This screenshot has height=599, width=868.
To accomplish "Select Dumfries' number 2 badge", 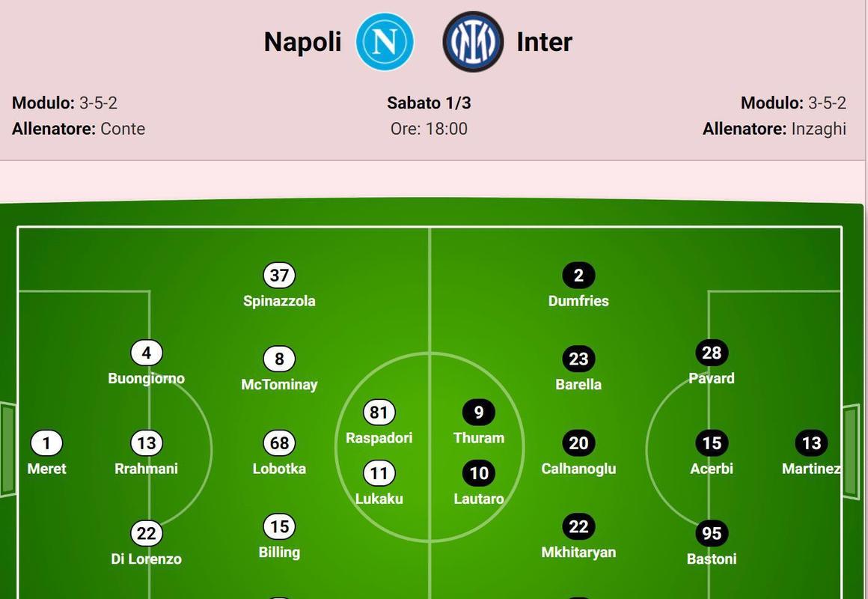I will coord(578,276).
